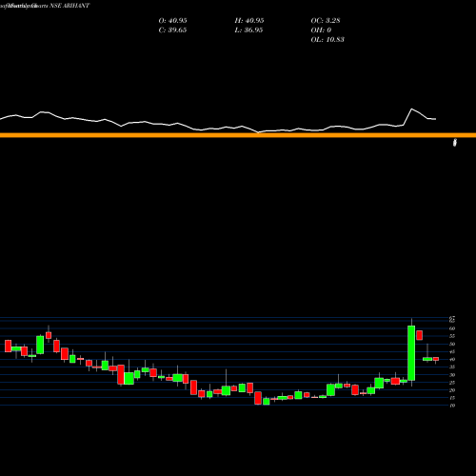The height and width of the screenshot is (476, 476).
Task: Click the 'OL: 10.83' reading
Action: (x=327, y=40)
